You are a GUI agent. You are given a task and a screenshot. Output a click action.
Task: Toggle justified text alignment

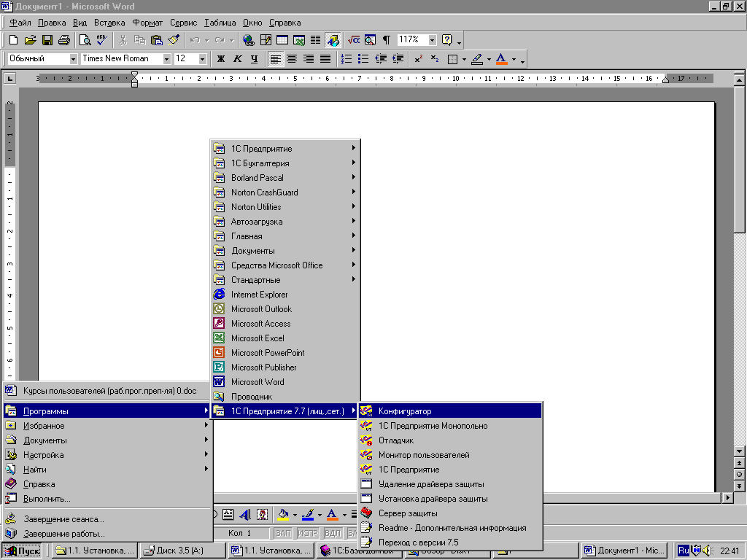[325, 59]
